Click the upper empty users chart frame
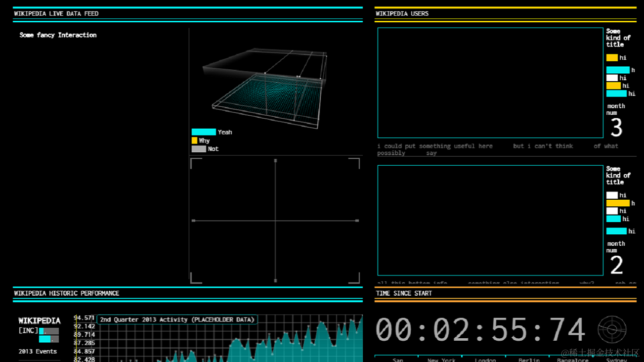This screenshot has height=362, width=644. point(490,83)
